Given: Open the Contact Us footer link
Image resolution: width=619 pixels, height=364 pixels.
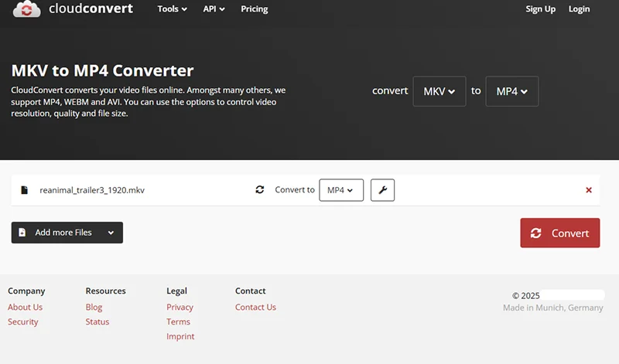Looking at the screenshot, I should pos(255,307).
